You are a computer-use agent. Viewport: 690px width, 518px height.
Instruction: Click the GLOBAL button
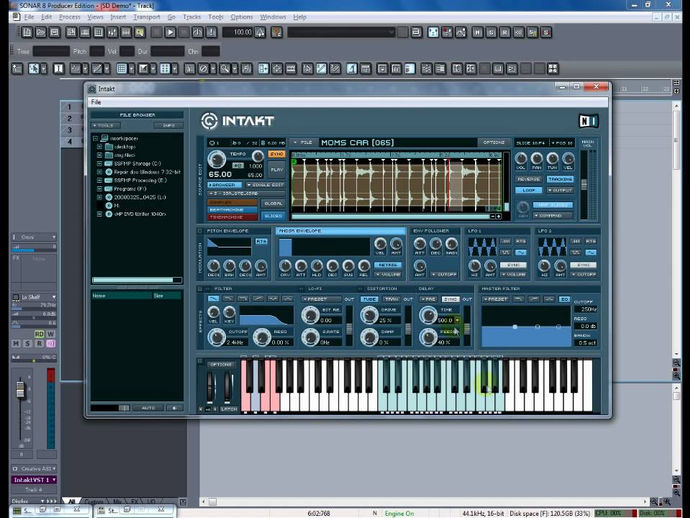[x=273, y=203]
